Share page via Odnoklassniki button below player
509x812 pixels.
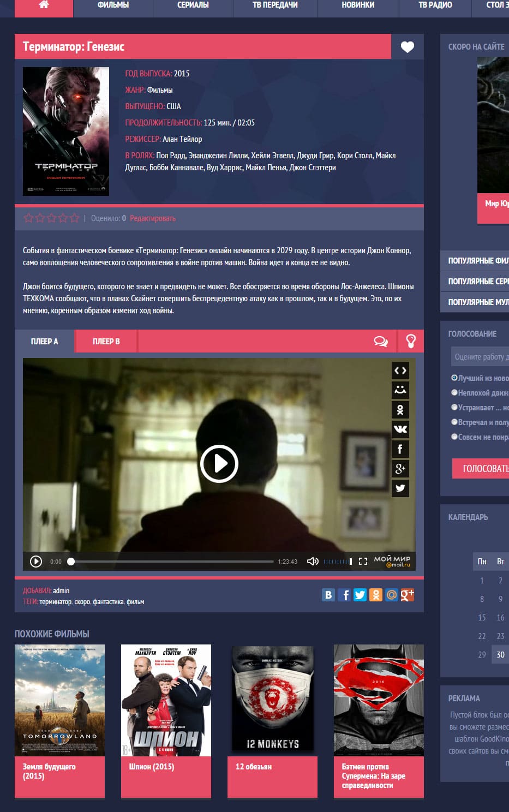(x=376, y=595)
